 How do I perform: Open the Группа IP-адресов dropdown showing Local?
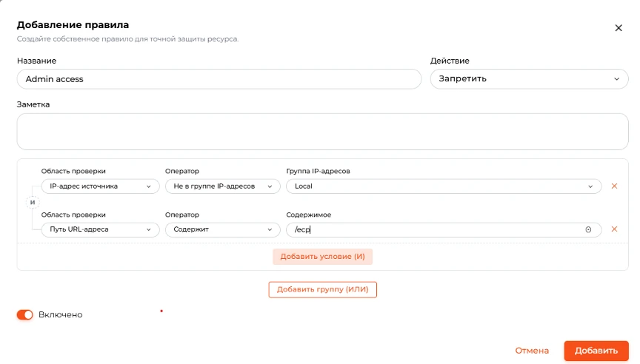[x=444, y=186]
